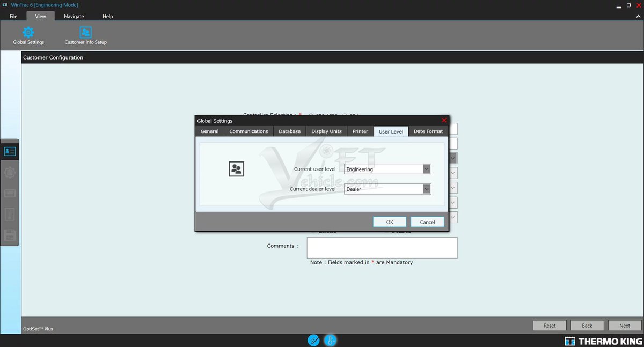644x347 pixels.
Task: Select the controller unit sidebar icon
Action: 10,214
